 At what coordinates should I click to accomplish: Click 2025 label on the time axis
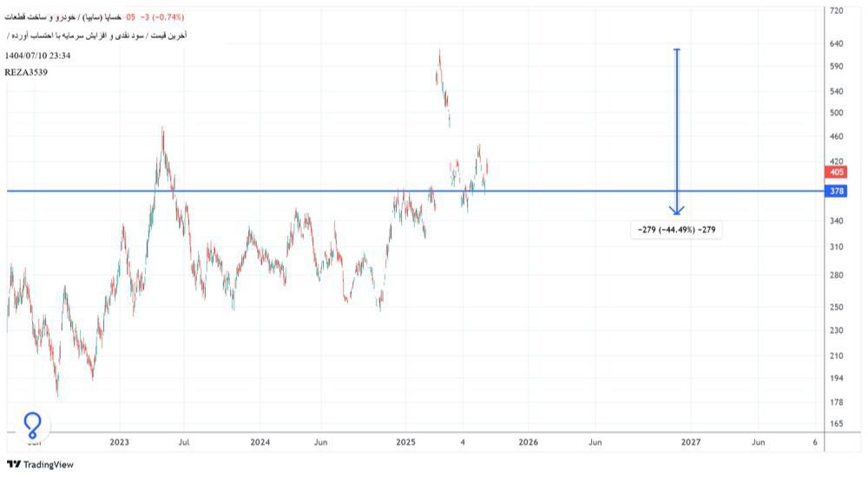coord(405,441)
